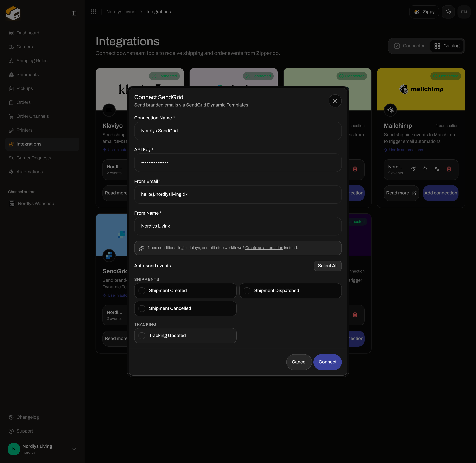The height and width of the screenshot is (463, 476).
Task: Open Dashboard in the sidebar
Action: tap(42, 33)
